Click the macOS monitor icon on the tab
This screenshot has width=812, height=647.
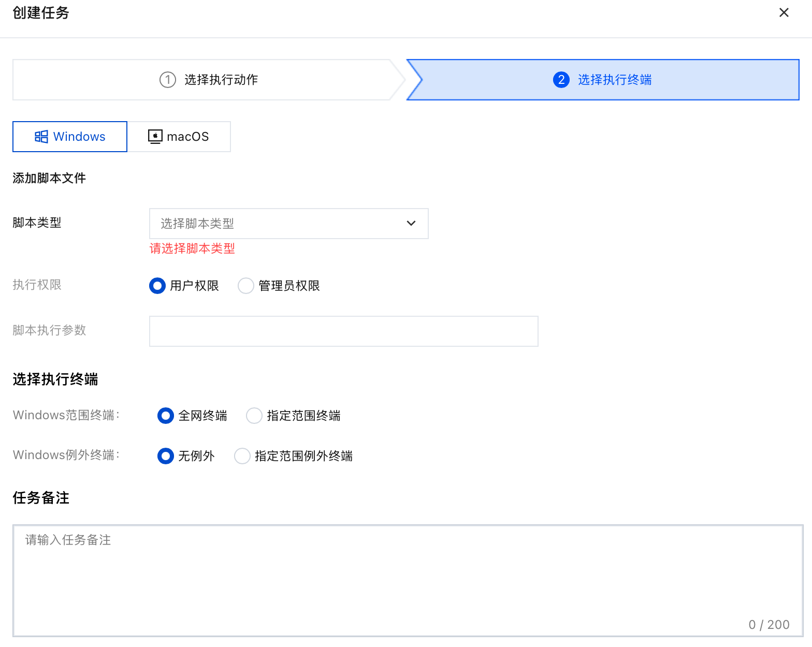pos(155,137)
